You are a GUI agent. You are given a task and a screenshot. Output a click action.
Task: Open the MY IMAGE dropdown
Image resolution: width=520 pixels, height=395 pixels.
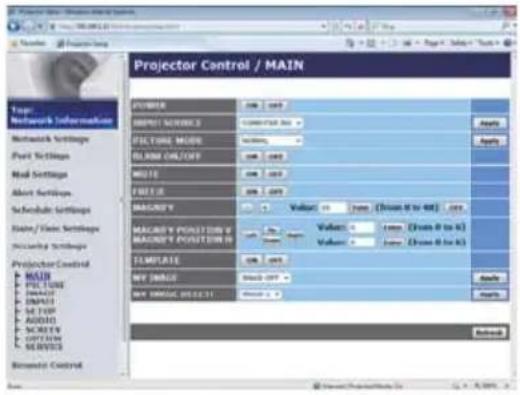point(265,277)
